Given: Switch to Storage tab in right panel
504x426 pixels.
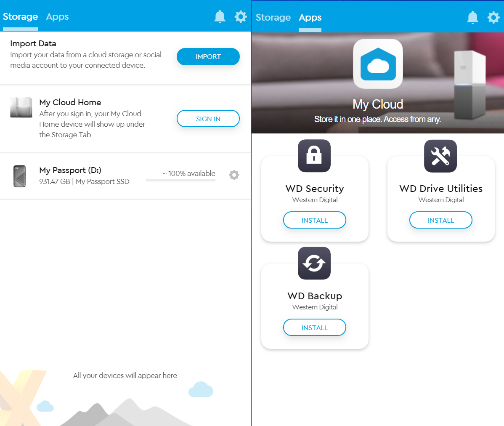Looking at the screenshot, I should tap(273, 17).
